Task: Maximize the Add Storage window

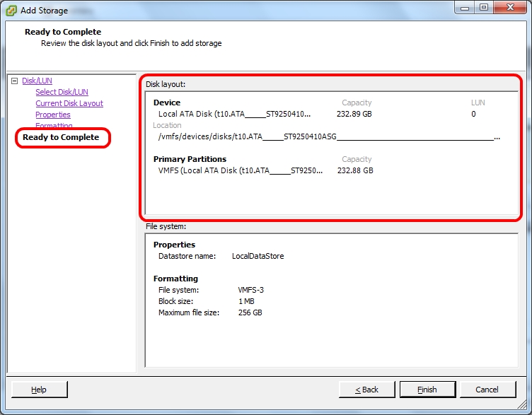Action: (x=484, y=8)
